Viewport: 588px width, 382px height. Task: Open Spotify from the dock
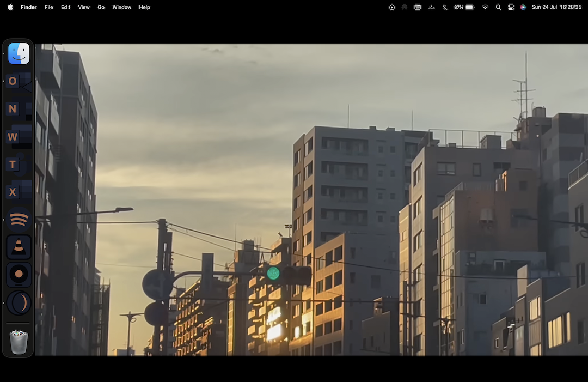click(x=19, y=220)
